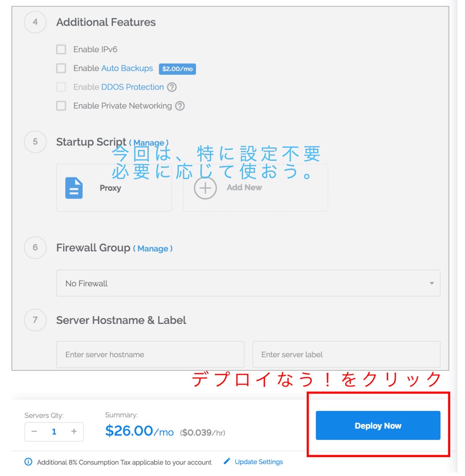This screenshot has width=465, height=476.
Task: Focus the server hostname input field
Action: [150, 354]
